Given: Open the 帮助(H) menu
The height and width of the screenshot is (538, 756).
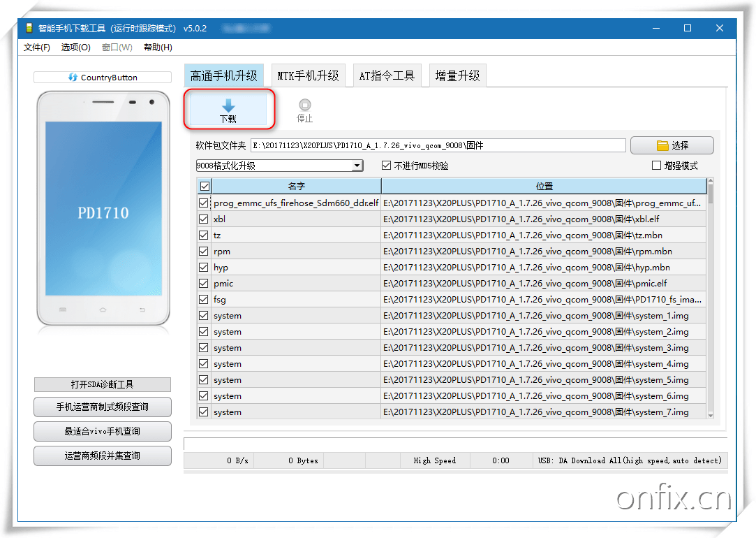Looking at the screenshot, I should coord(158,47).
